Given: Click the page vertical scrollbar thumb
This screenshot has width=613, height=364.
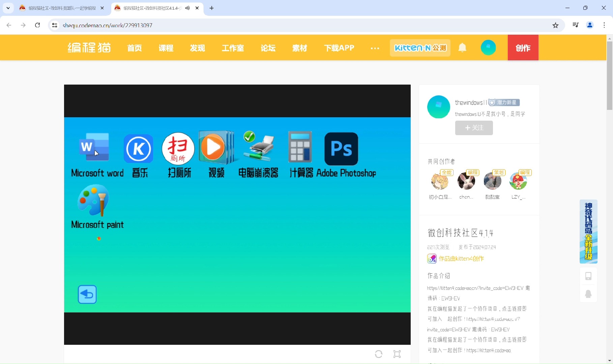Looking at the screenshot, I should click(x=610, y=75).
